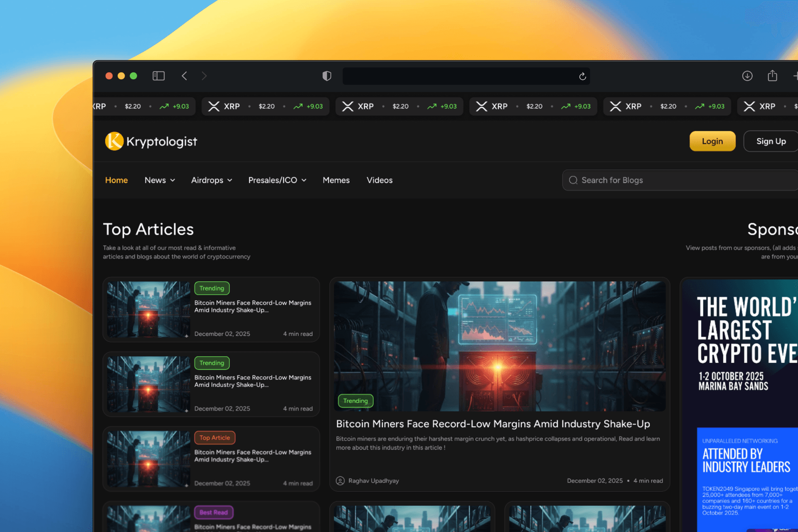Expand the News dropdown menu
This screenshot has height=532, width=798.
click(x=160, y=180)
